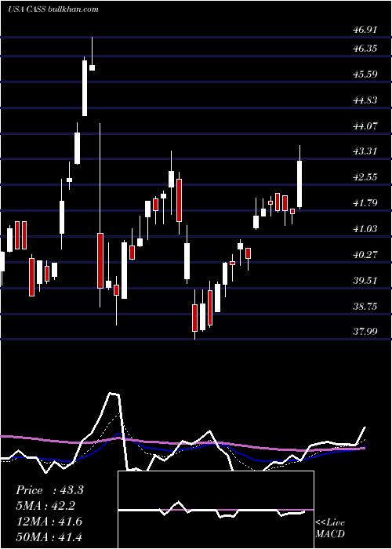
Task: Click the 5MA : 42.2 readout
Action: point(45,506)
